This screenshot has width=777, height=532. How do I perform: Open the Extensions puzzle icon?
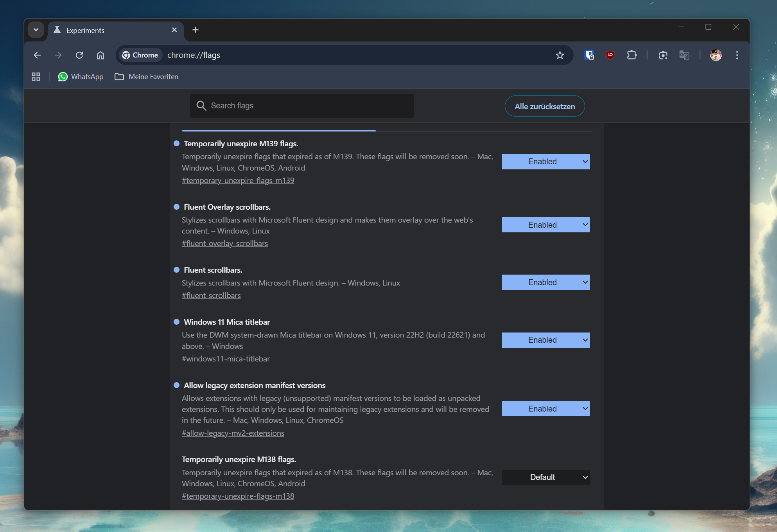pyautogui.click(x=632, y=55)
